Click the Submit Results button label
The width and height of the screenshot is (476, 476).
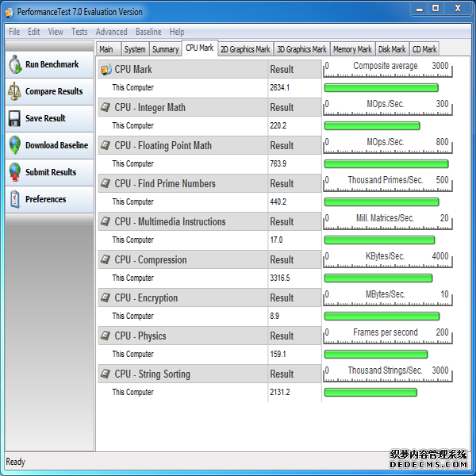51,172
